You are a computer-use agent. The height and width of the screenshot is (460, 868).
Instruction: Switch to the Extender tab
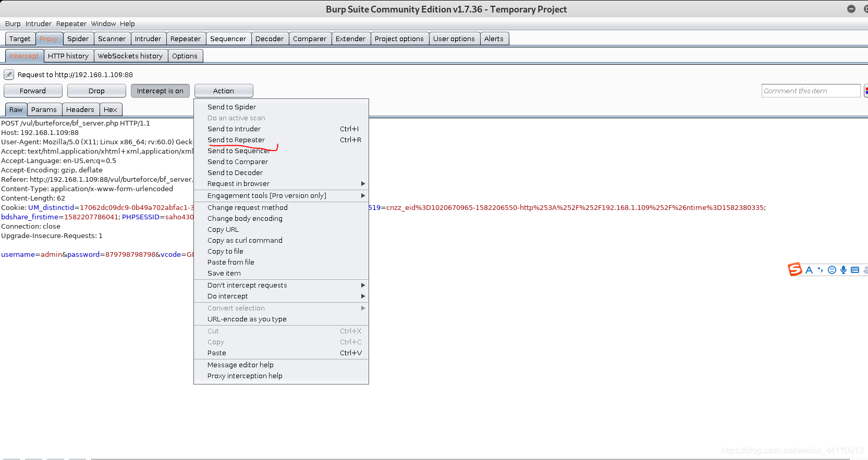(351, 39)
